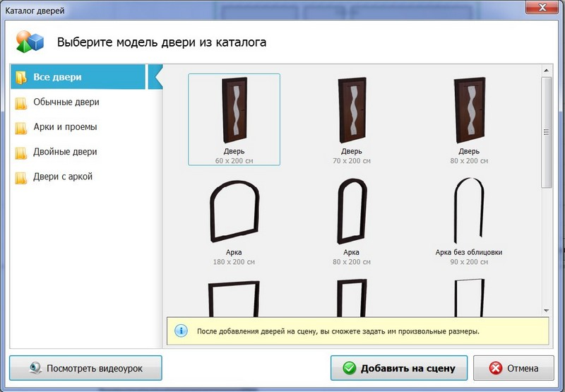Select the narrow rectangular opening in bottom row
The height and width of the screenshot is (392, 565).
(x=352, y=298)
